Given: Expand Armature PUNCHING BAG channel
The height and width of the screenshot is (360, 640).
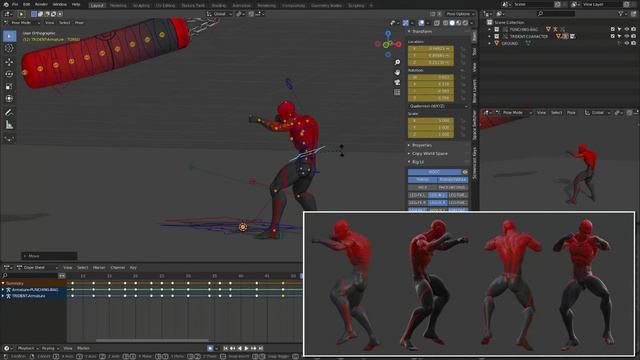Looking at the screenshot, I should (3, 290).
